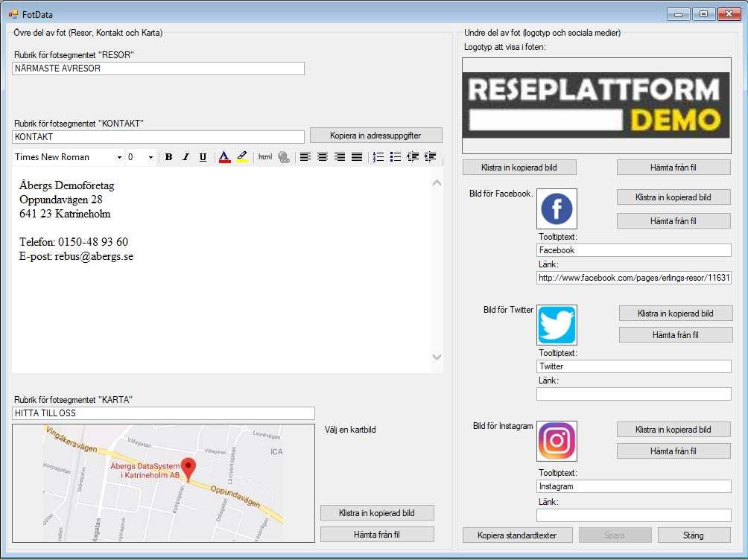Click Kopiera in adressuppgifter button

click(x=376, y=136)
